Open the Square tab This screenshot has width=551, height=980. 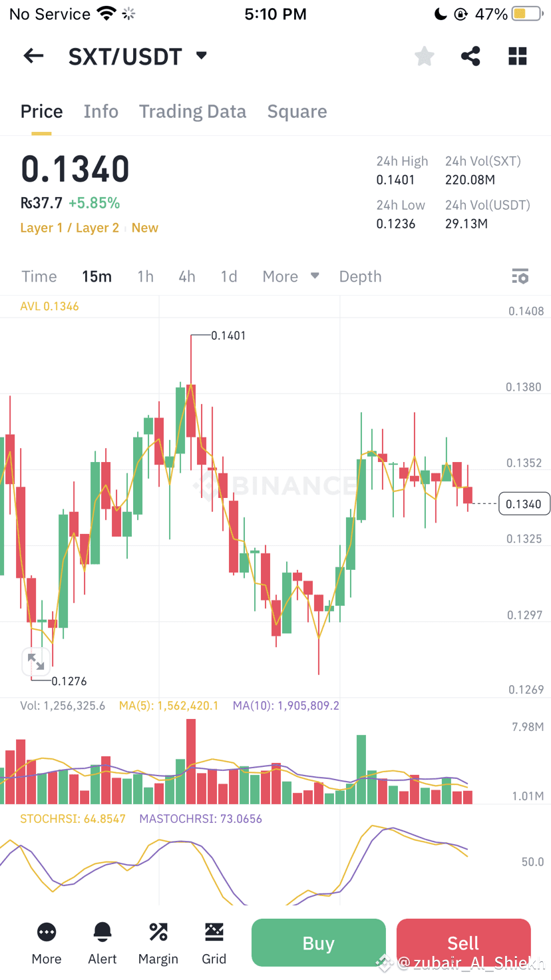click(x=297, y=111)
